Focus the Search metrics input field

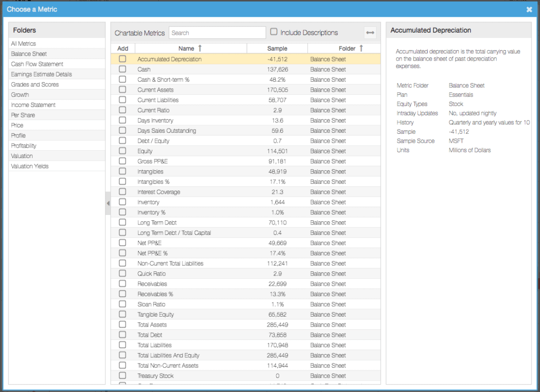point(217,33)
